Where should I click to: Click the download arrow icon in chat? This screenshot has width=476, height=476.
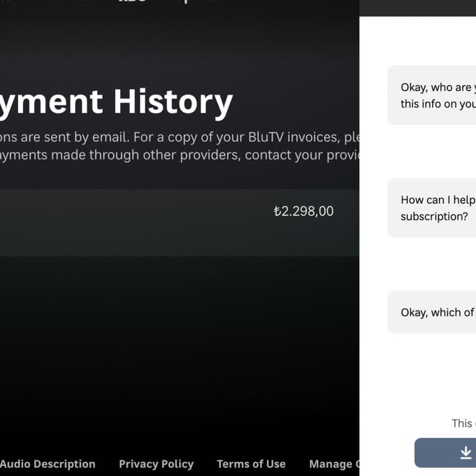466,453
